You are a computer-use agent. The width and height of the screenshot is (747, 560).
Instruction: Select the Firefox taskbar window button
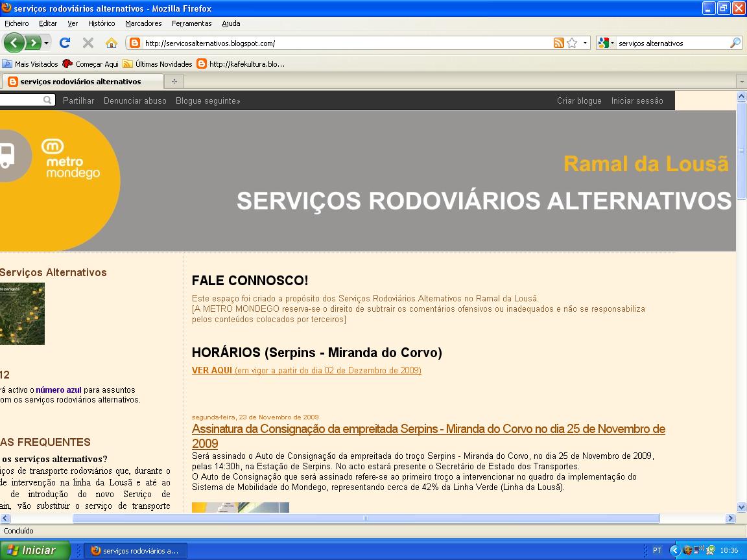[136, 550]
